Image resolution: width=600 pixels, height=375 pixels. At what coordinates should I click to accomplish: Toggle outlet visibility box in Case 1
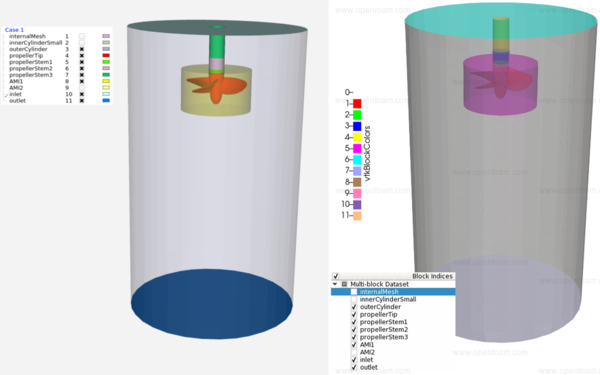click(x=82, y=101)
